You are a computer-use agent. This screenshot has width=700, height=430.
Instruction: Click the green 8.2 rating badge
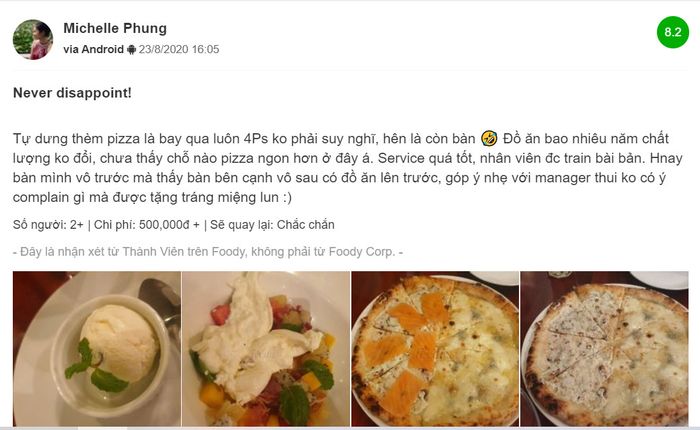(x=673, y=32)
